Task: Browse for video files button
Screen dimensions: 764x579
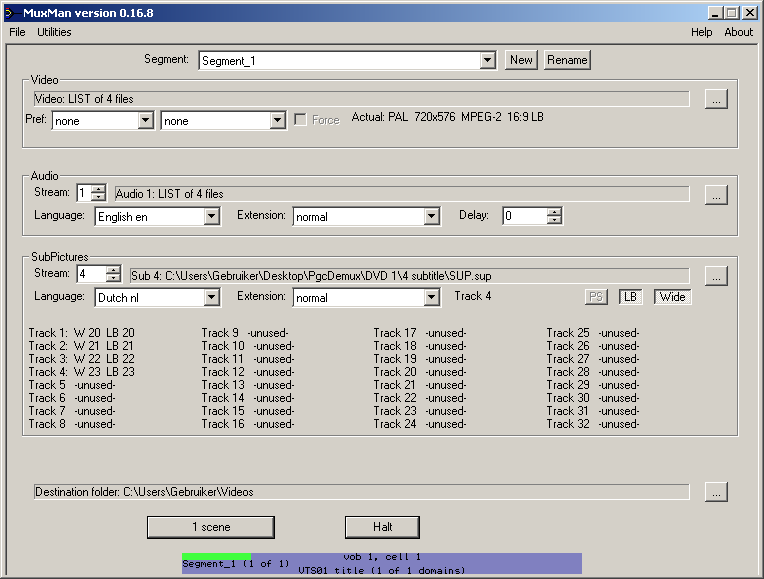Action: pyautogui.click(x=716, y=99)
